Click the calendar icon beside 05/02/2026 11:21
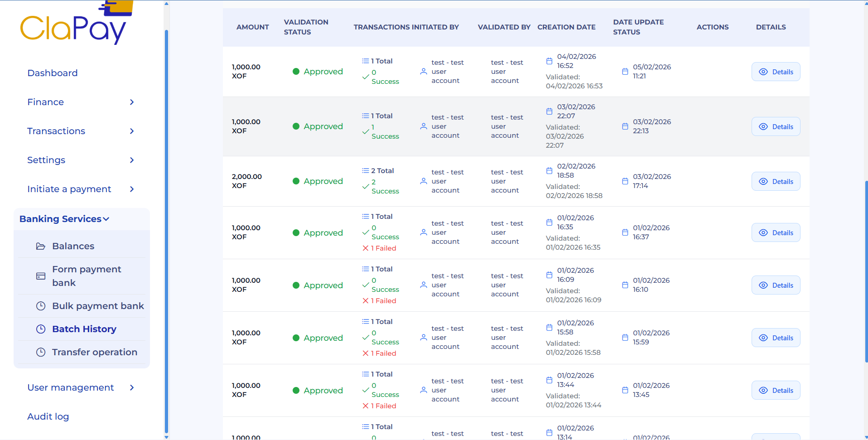Viewport: 868px width, 440px height. (x=625, y=71)
